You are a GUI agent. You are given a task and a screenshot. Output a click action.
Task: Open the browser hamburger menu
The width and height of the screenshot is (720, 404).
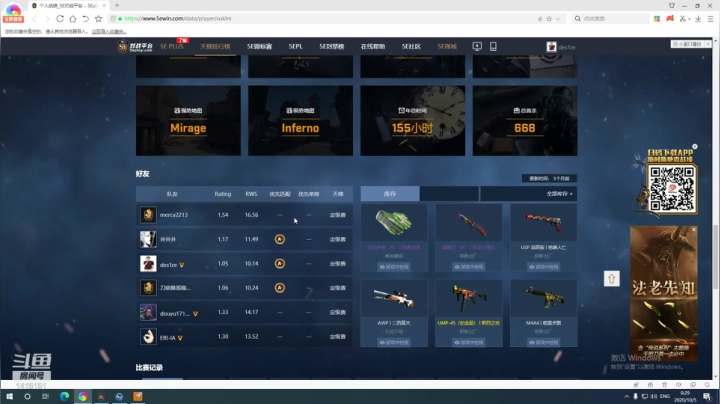[x=710, y=19]
